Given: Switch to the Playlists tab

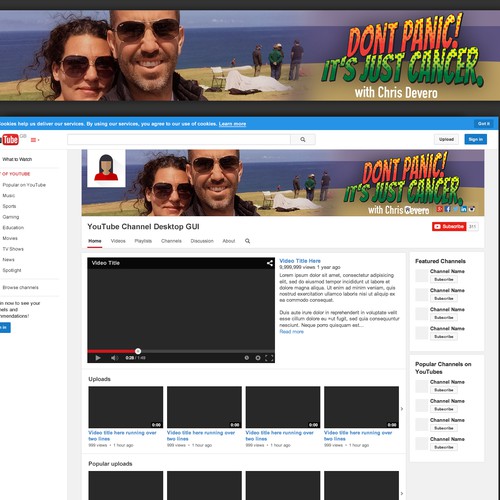Looking at the screenshot, I should coord(143,241).
